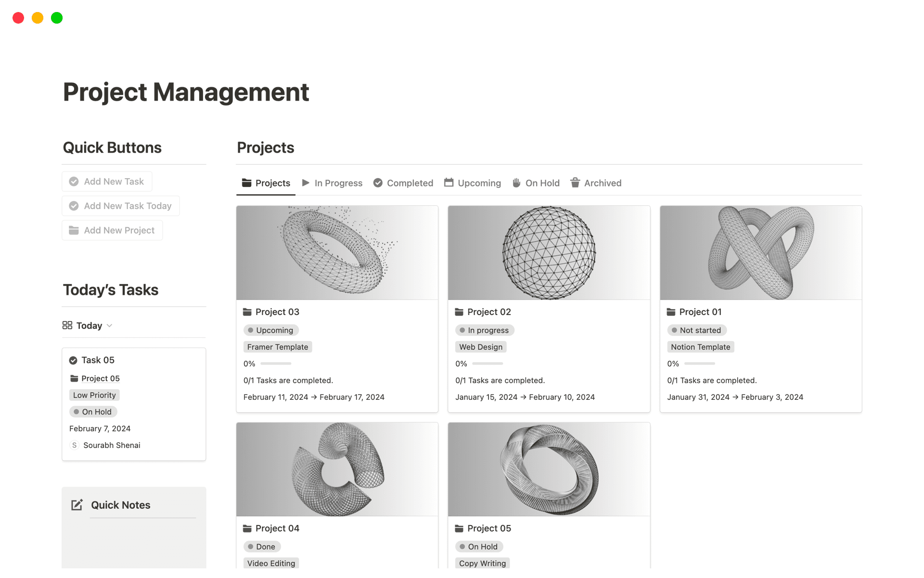
Task: Click the Add New Task Today button
Action: [120, 206]
